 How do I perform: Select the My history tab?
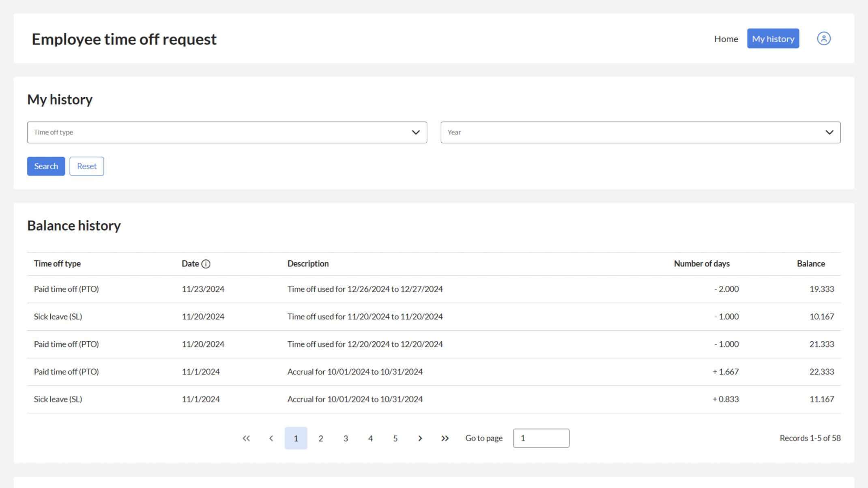coord(773,39)
